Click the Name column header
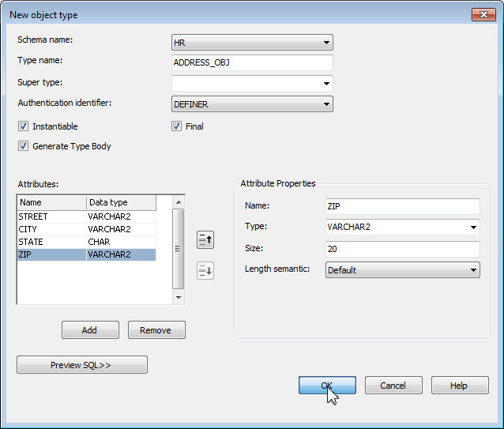Viewport: 504px width, 429px height. coord(51,202)
